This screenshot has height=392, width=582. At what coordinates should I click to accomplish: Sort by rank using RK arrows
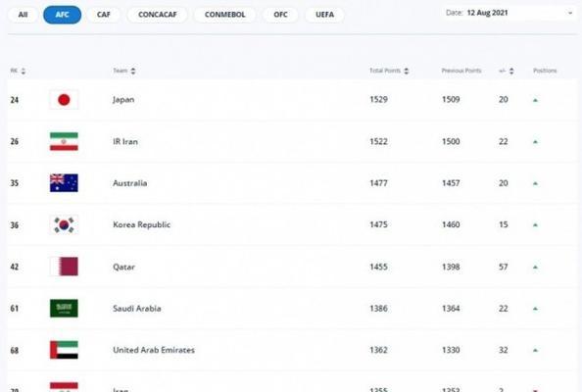(23, 71)
